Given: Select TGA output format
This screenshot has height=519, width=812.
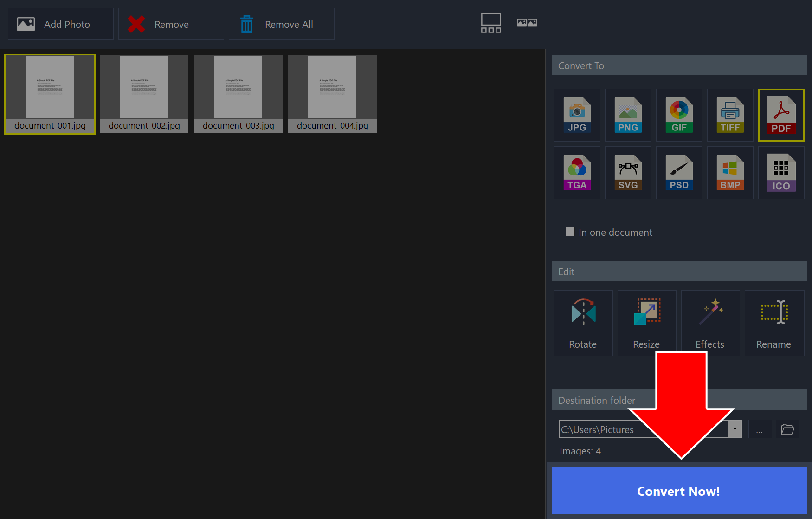Looking at the screenshot, I should (577, 173).
